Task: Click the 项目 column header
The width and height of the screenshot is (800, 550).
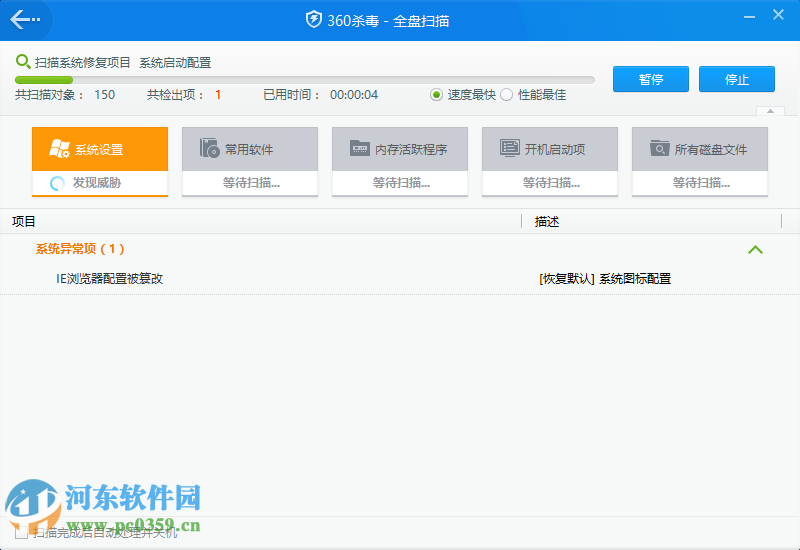Action: click(x=24, y=221)
